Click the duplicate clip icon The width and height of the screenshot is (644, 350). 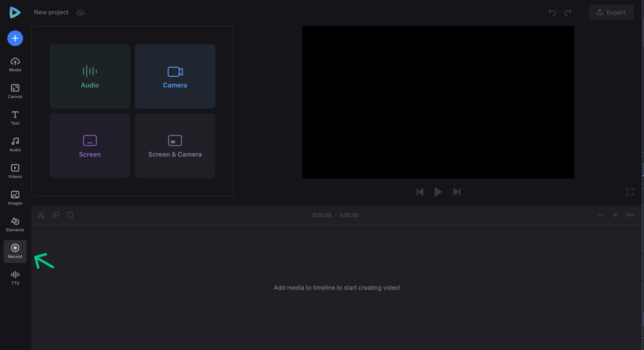pos(56,215)
